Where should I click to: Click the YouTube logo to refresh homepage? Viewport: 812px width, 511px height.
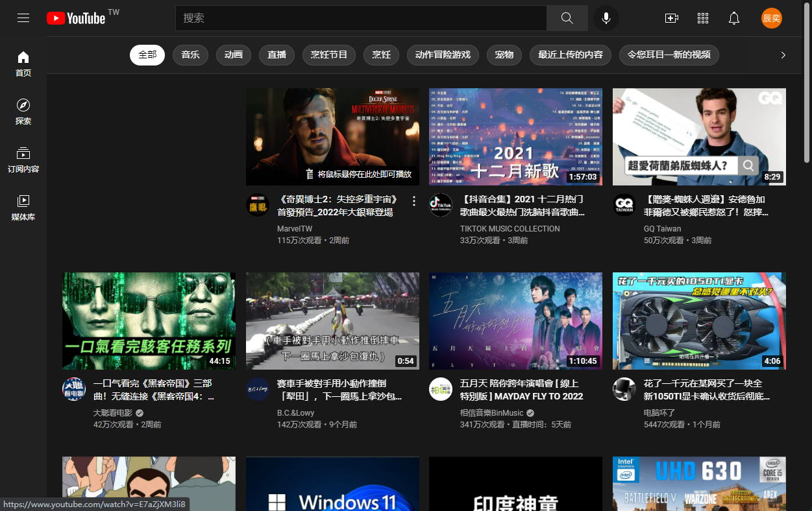[x=75, y=18]
